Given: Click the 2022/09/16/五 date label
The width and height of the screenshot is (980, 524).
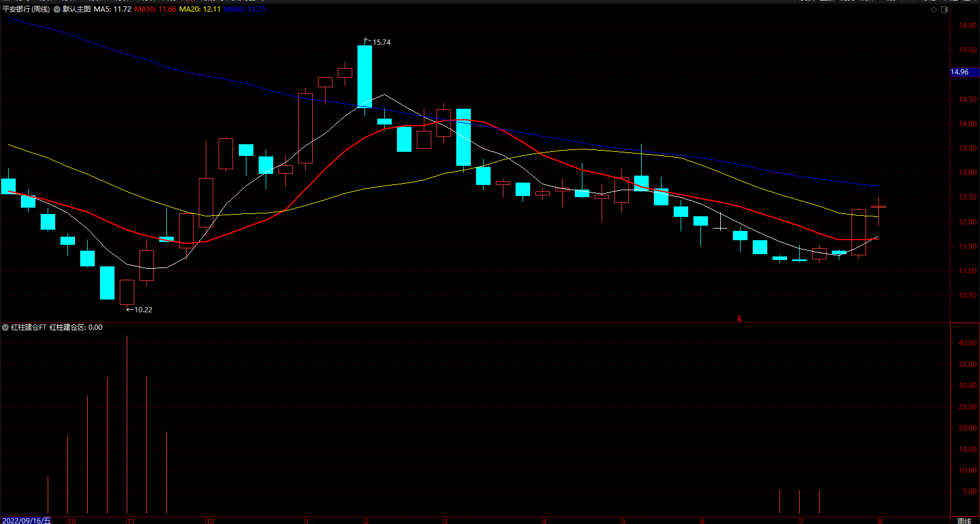Looking at the screenshot, I should click(x=27, y=521).
